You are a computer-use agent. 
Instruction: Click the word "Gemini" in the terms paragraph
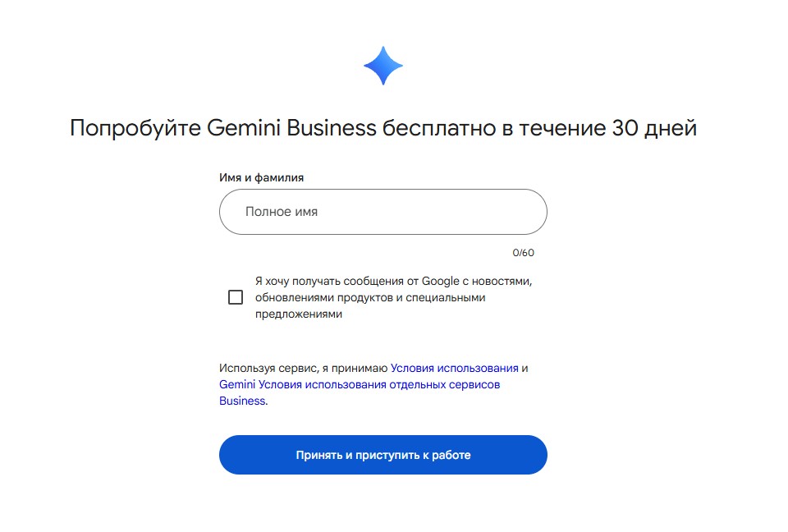tap(238, 383)
